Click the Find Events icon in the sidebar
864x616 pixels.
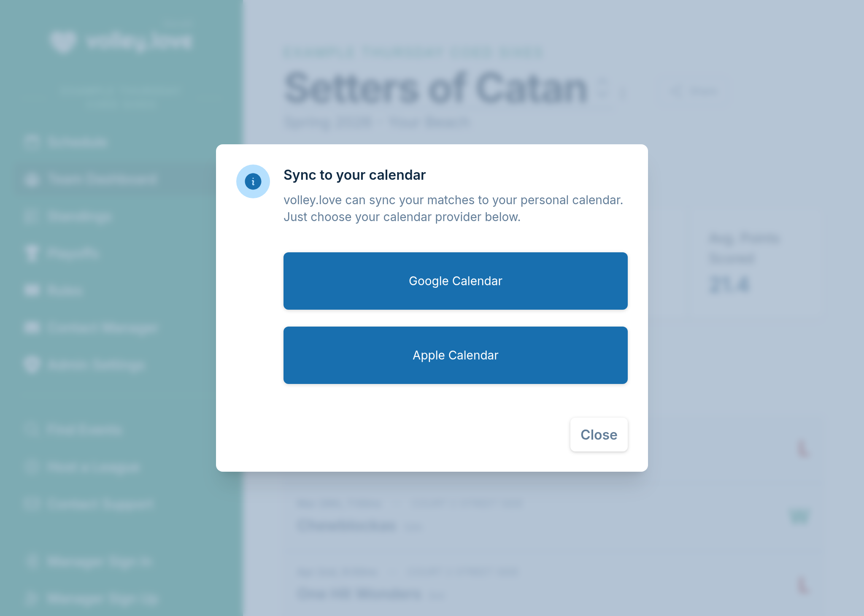(32, 430)
